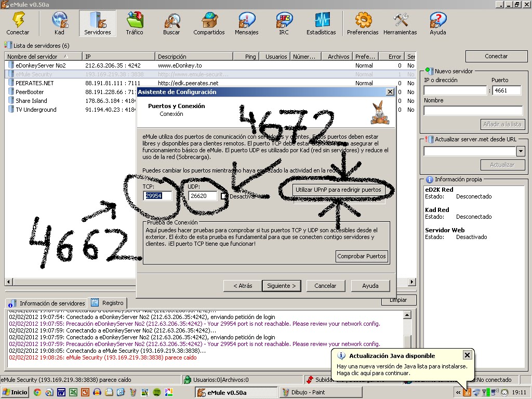Viewport: 532px width, 399px height.
Task: Open the Inicio start menu
Action: [15, 392]
